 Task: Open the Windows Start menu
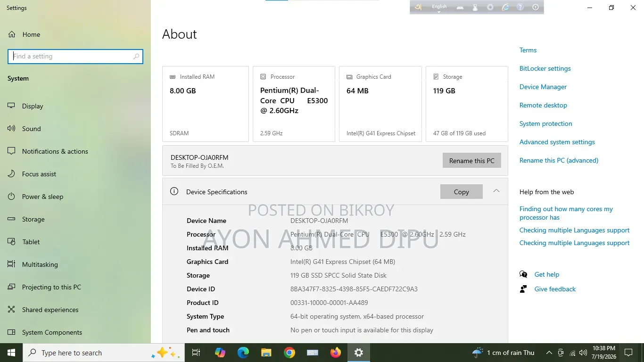[11, 353]
